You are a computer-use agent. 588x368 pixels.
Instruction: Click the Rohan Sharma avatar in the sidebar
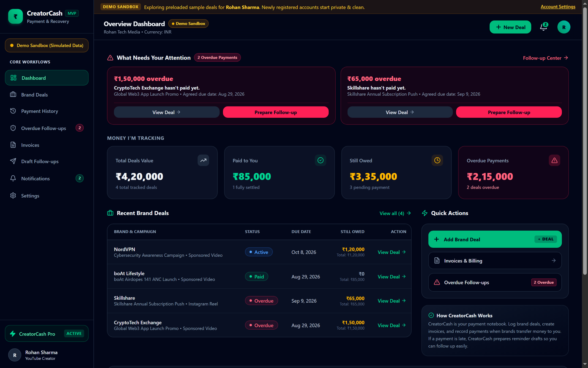pos(15,355)
